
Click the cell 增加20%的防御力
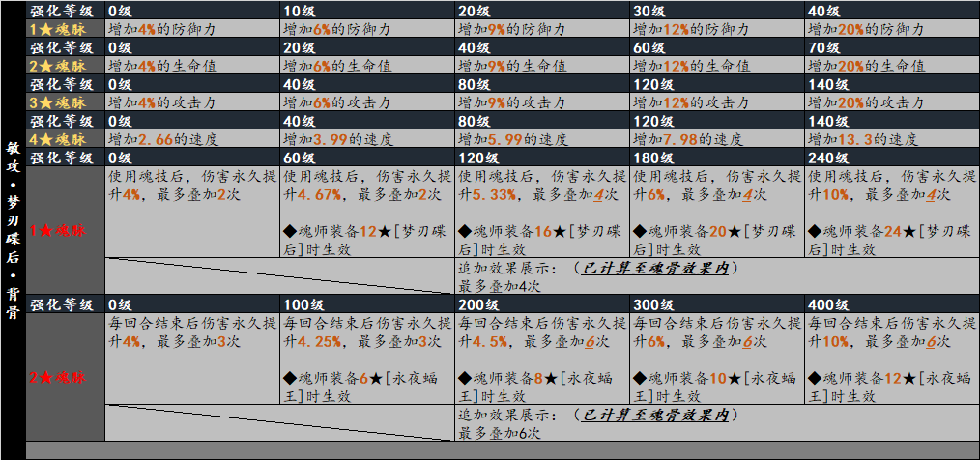pyautogui.click(x=892, y=29)
